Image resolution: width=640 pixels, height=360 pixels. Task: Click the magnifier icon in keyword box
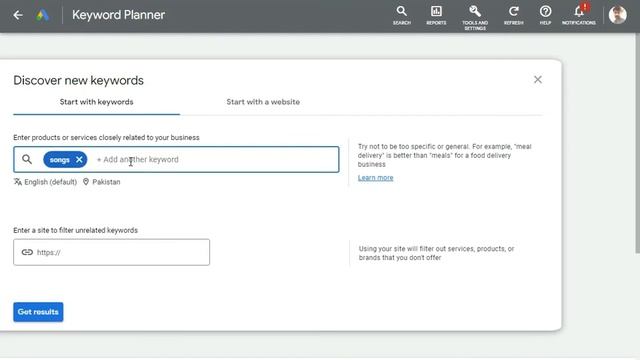[x=27, y=159]
